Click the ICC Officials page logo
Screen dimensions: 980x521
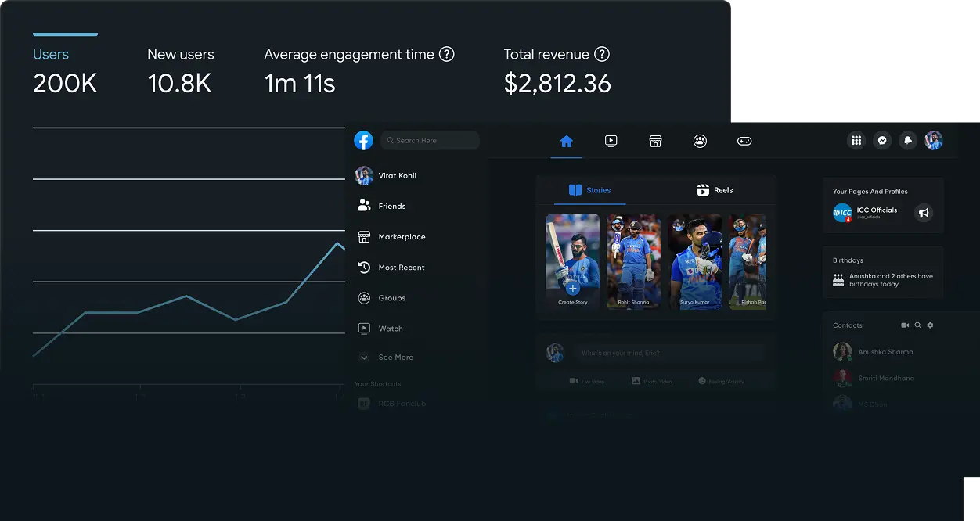842,212
